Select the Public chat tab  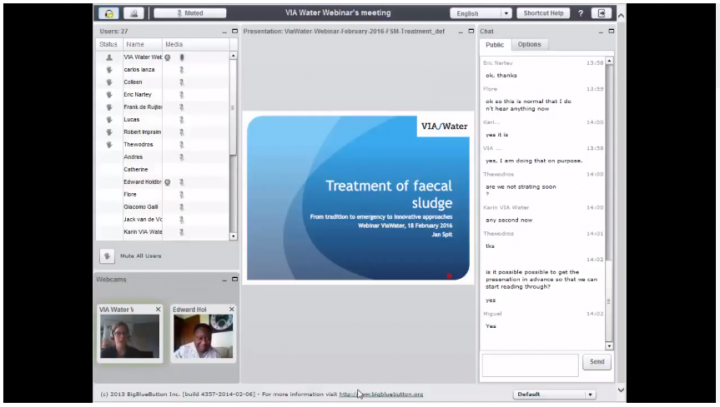click(495, 45)
